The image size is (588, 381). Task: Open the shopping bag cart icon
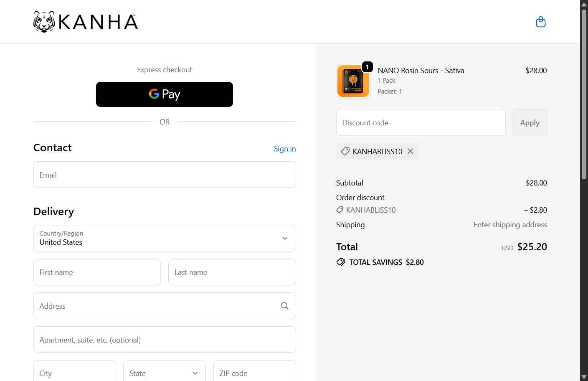[541, 22]
